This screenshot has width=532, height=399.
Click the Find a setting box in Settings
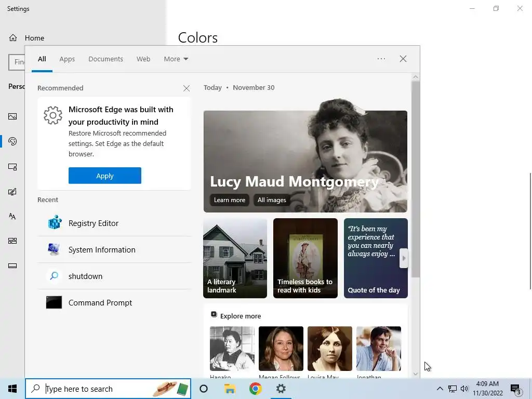click(17, 62)
